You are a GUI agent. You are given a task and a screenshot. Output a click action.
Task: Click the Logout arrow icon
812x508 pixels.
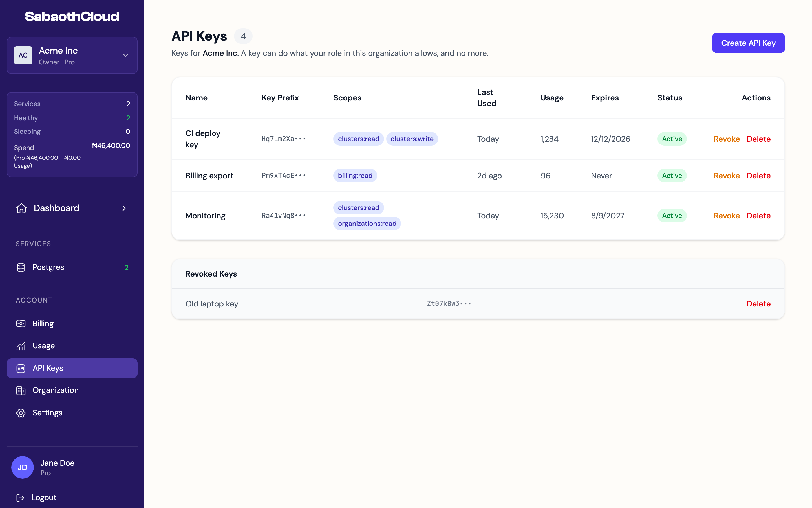[x=20, y=498]
